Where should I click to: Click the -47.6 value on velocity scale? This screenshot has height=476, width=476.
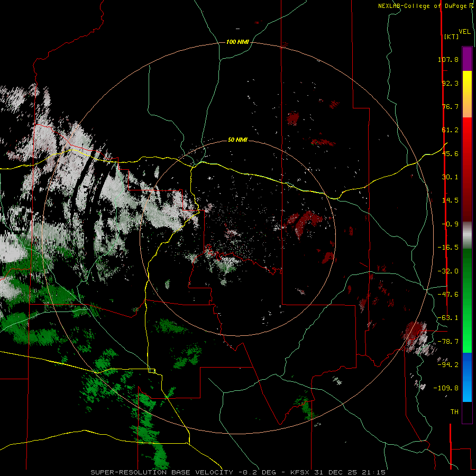pos(448,295)
